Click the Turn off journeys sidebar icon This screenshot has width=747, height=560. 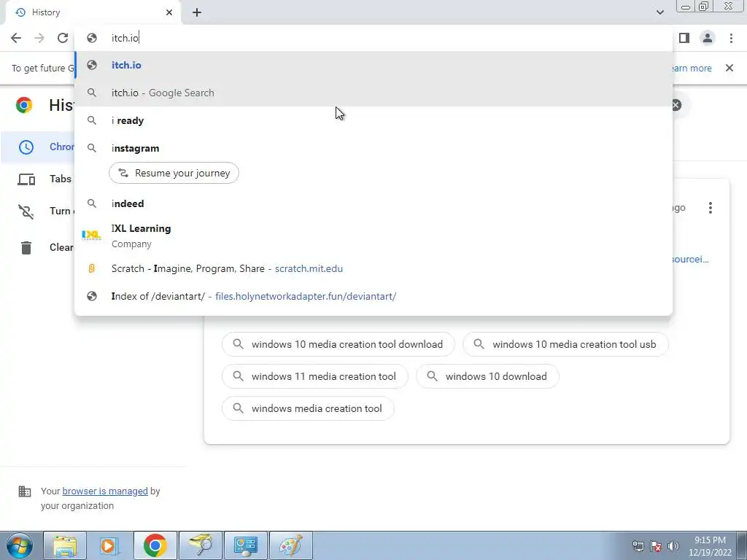26,211
